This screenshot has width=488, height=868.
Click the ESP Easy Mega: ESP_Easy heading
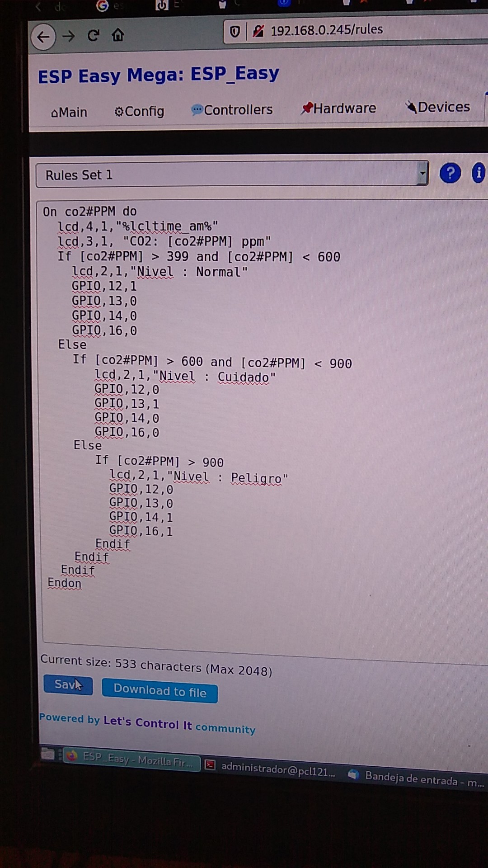159,75
